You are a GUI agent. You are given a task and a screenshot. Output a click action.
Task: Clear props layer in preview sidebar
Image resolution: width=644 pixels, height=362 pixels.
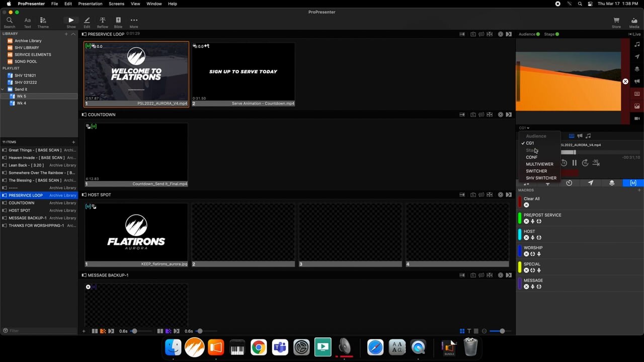(637, 69)
